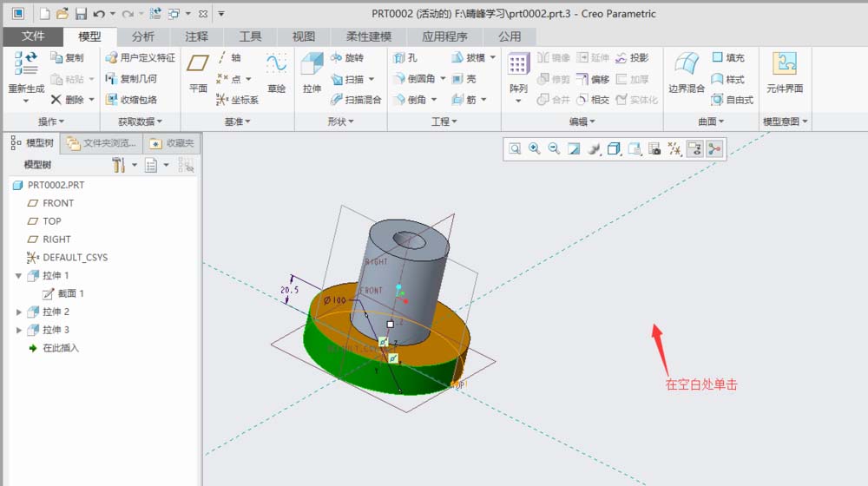
Task: Click the close window icon in quick access toolbar
Action: pos(203,14)
